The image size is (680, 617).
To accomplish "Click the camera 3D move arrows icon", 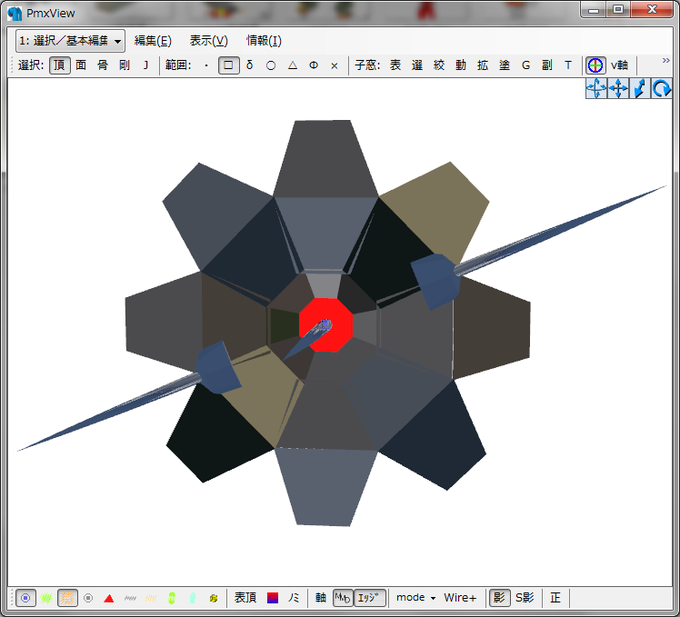I will click(x=596, y=88).
